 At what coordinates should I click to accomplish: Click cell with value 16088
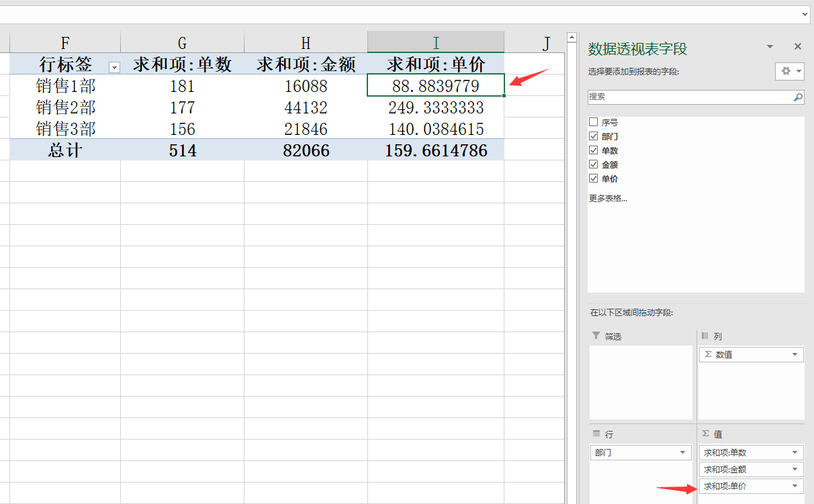(x=306, y=85)
